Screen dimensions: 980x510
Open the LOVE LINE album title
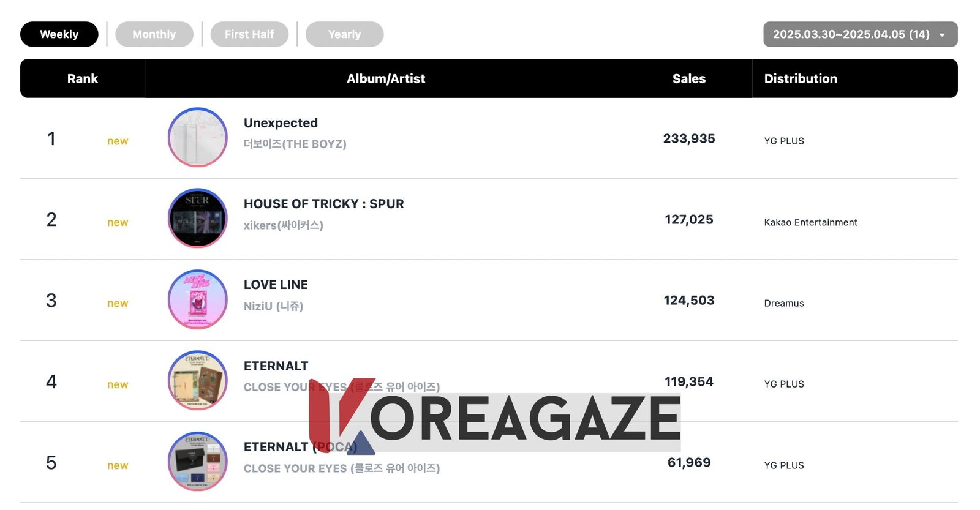276,285
